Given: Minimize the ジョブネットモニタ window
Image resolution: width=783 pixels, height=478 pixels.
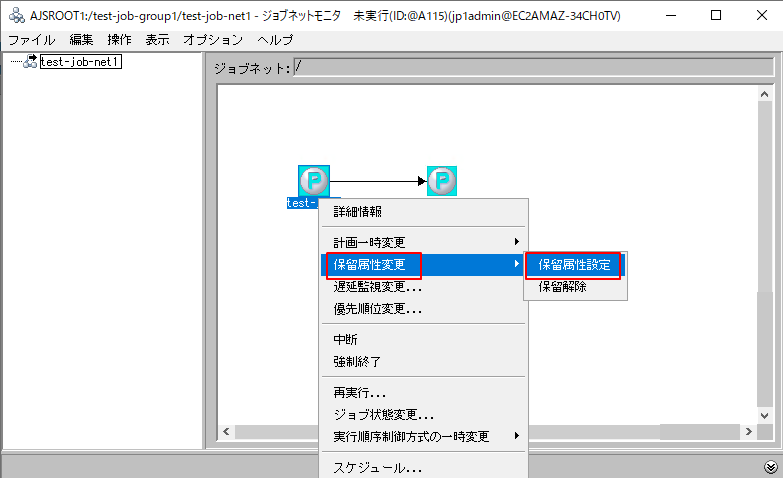Looking at the screenshot, I should 671,15.
